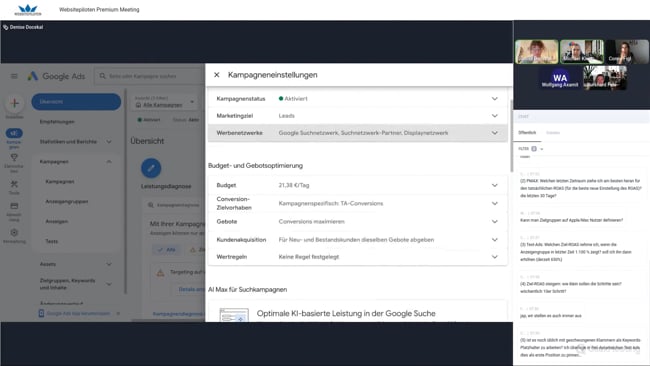Image resolution: width=650 pixels, height=366 pixels.
Task: Expand Statistiken und Berichte menu
Action: coord(109,142)
